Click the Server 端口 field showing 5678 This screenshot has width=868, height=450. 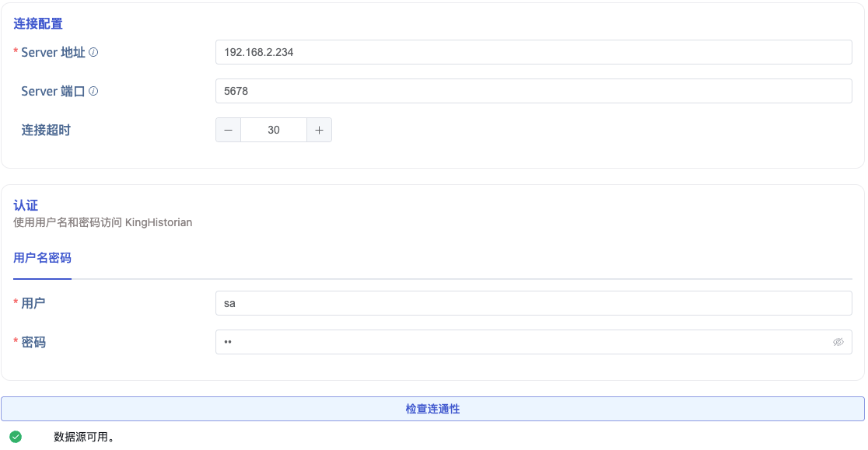point(533,91)
